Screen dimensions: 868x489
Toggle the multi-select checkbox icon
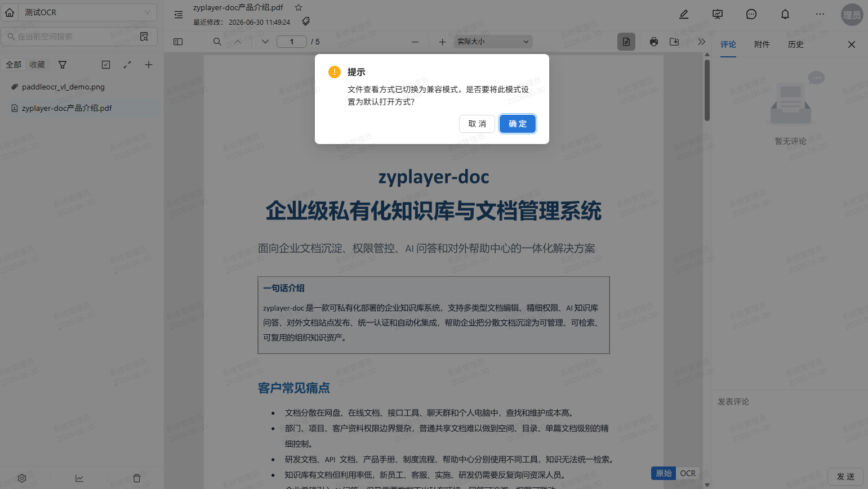pos(106,65)
